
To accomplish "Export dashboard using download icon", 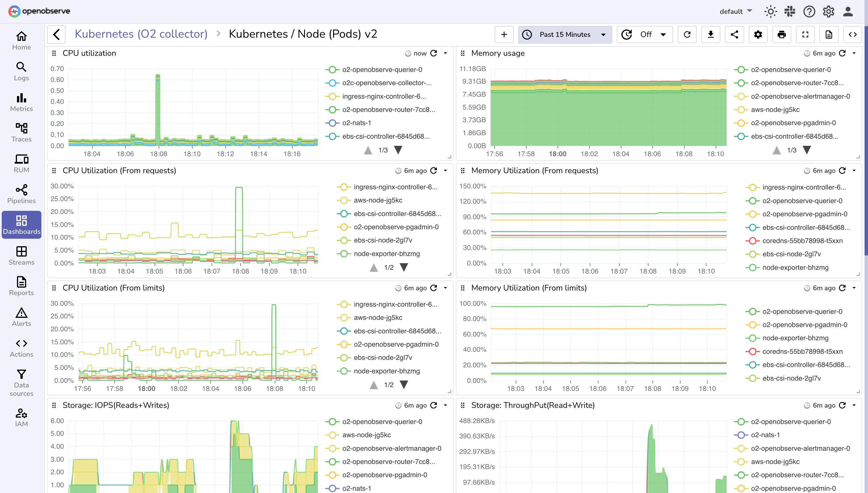I will pos(711,34).
